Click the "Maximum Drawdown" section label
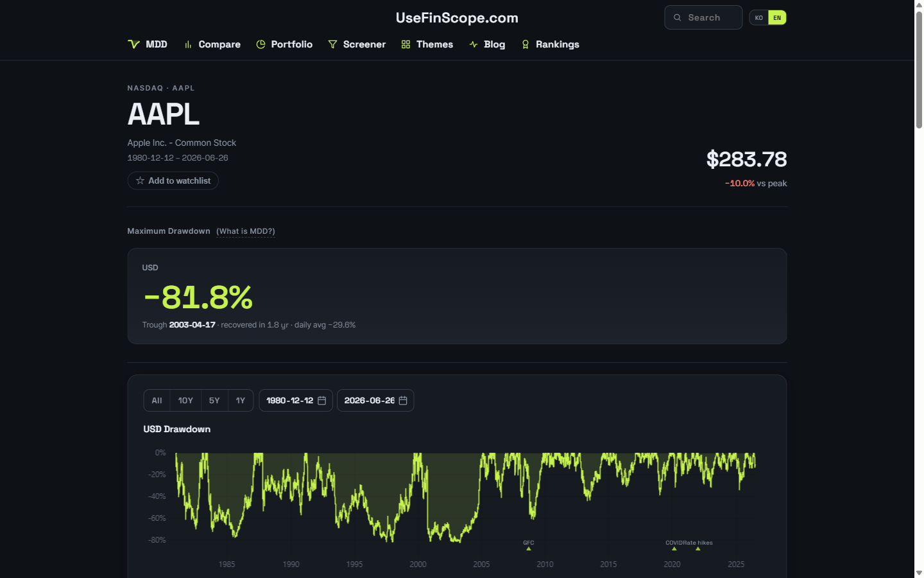924x578 pixels. point(169,231)
